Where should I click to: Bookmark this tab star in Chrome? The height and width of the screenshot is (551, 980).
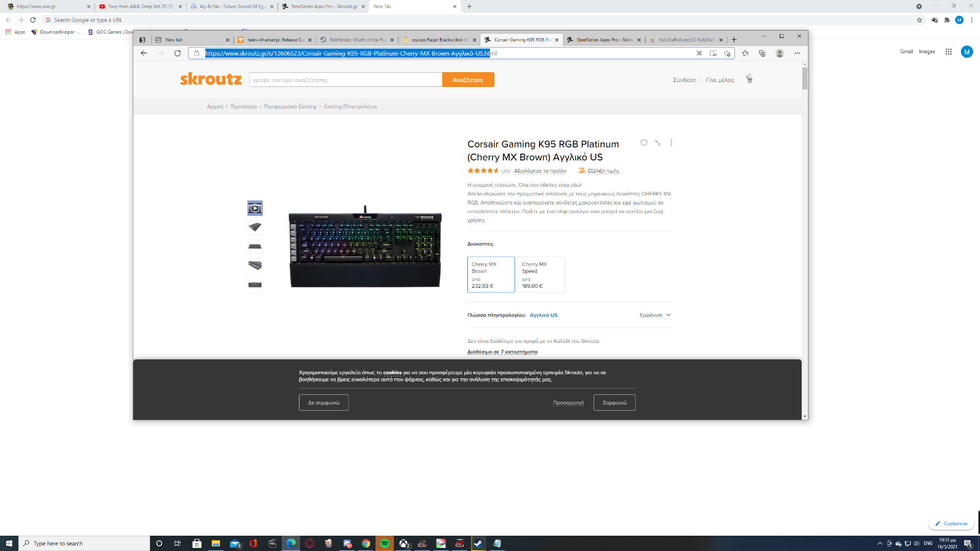tap(919, 20)
